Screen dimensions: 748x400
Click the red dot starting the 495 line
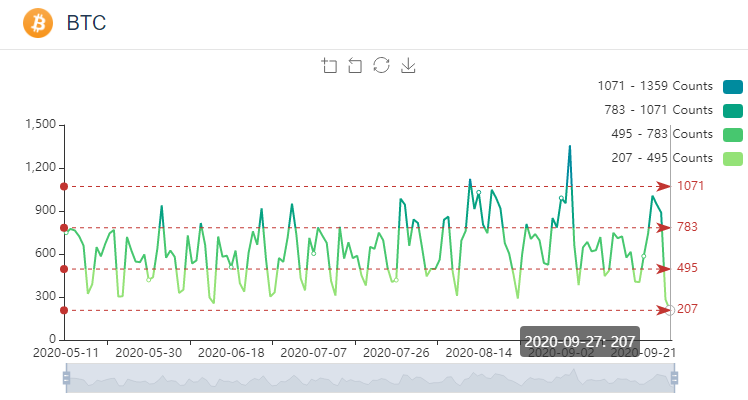tap(64, 269)
